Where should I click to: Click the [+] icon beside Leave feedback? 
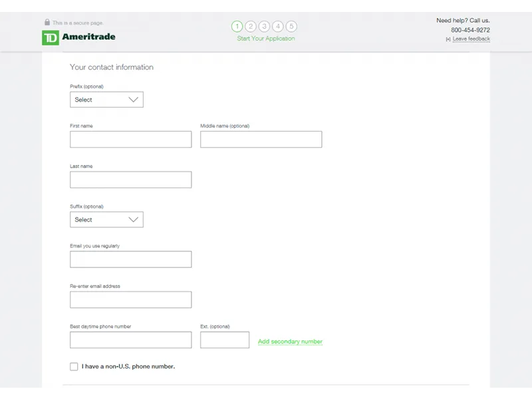pyautogui.click(x=447, y=39)
